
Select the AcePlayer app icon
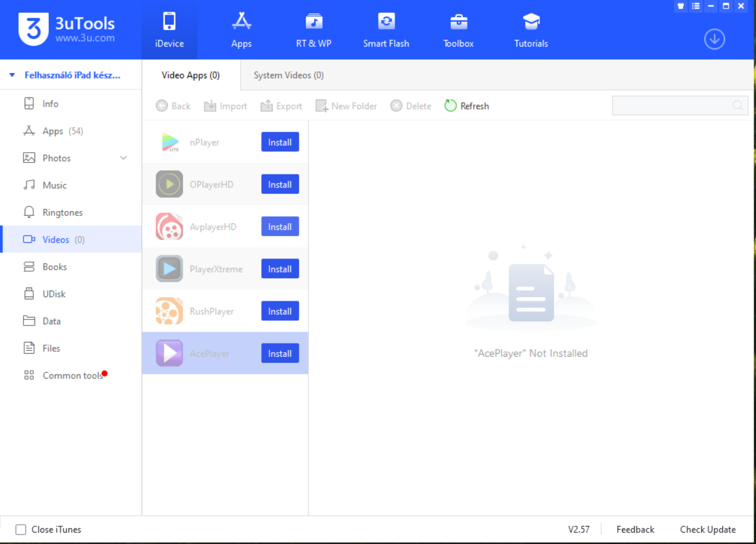click(170, 353)
